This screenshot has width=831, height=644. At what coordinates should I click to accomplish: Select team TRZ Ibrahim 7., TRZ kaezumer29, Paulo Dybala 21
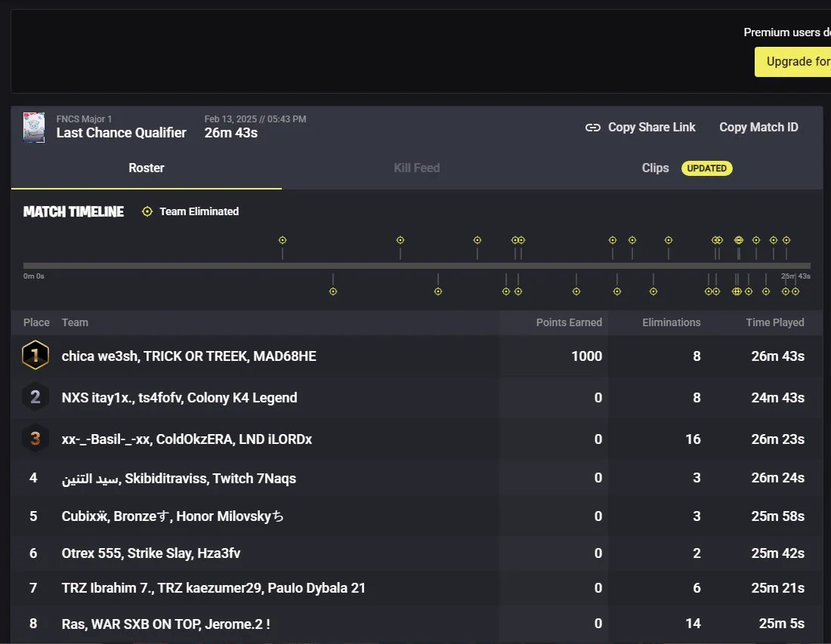pyautogui.click(x=214, y=588)
